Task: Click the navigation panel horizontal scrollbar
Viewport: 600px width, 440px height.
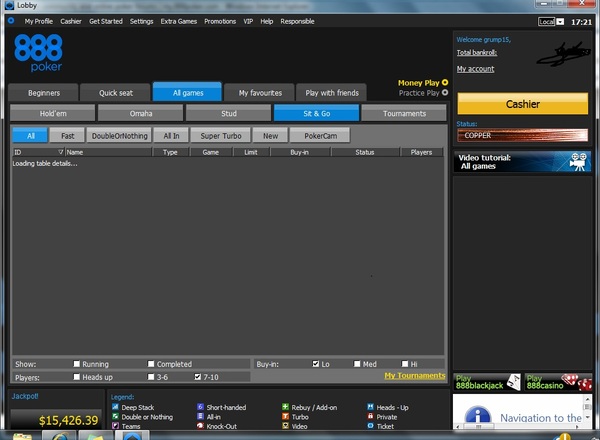Action: [x=518, y=427]
